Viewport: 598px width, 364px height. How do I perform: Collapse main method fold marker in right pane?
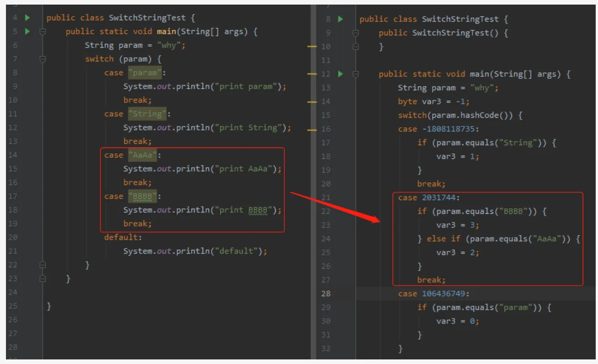356,74
